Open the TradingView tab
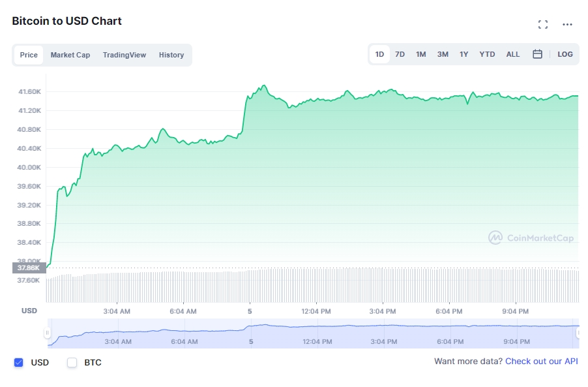Image resolution: width=588 pixels, height=387 pixels. tap(125, 55)
